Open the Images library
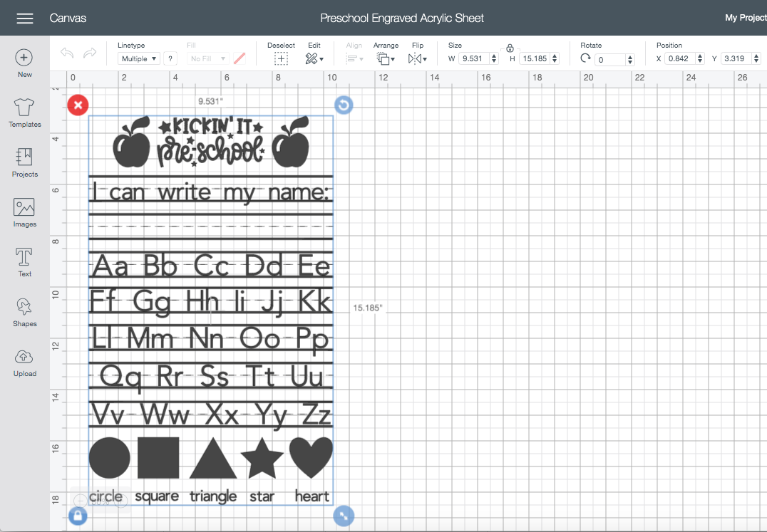Image resolution: width=767 pixels, height=532 pixels. 24,212
